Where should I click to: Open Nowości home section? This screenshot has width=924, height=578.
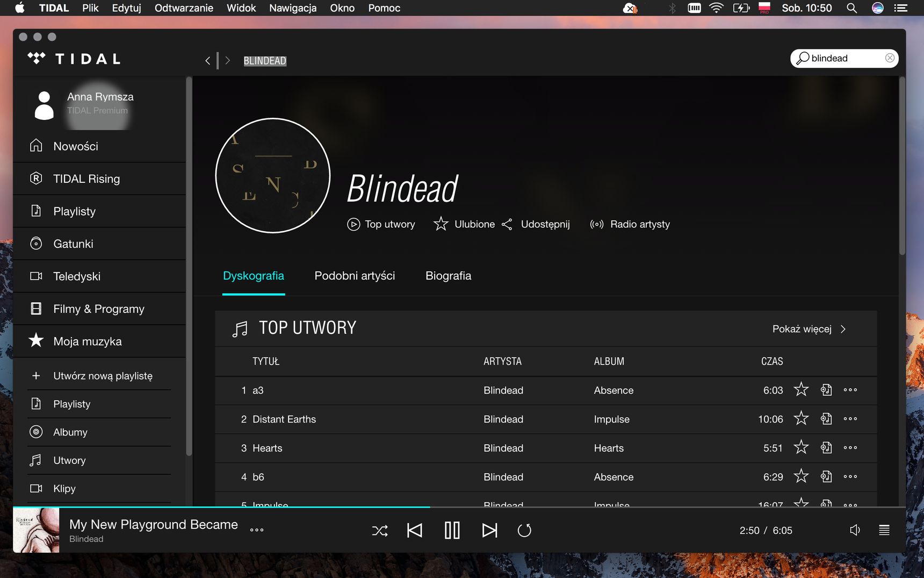[99, 146]
